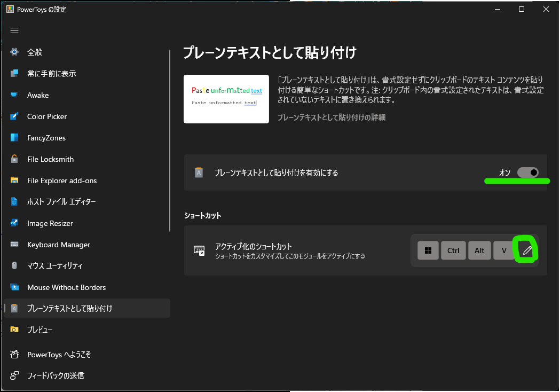
Task: Click the マウス ユーティリティ mouse icon
Action: pyautogui.click(x=14, y=266)
